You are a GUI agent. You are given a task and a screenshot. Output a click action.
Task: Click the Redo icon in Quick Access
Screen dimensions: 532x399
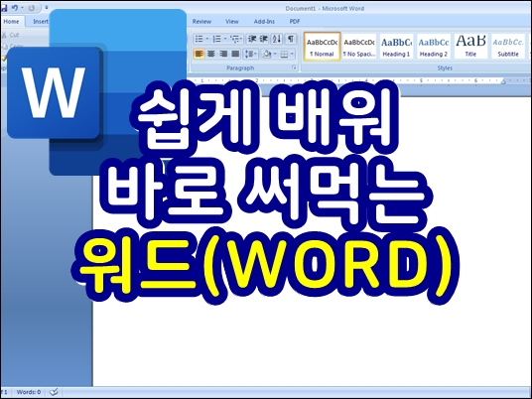pyautogui.click(x=32, y=8)
